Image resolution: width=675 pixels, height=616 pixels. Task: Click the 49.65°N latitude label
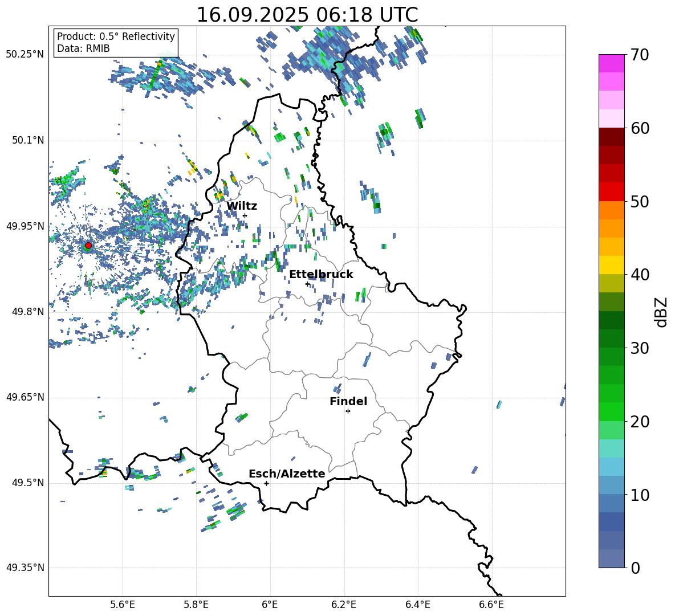pos(25,397)
